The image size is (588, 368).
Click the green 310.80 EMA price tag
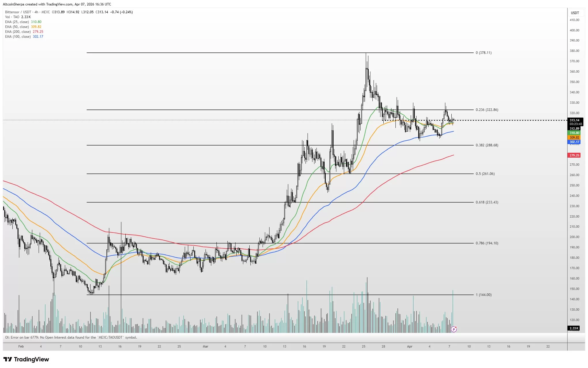574,133
